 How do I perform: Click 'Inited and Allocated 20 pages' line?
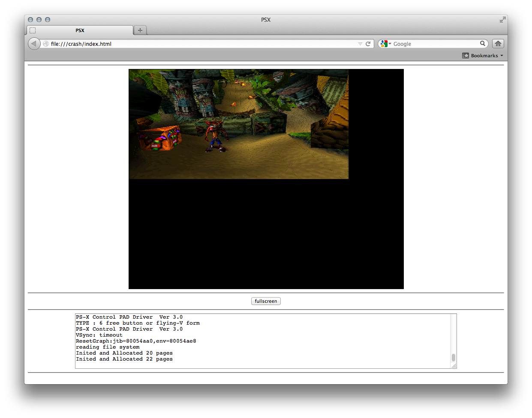(124, 353)
